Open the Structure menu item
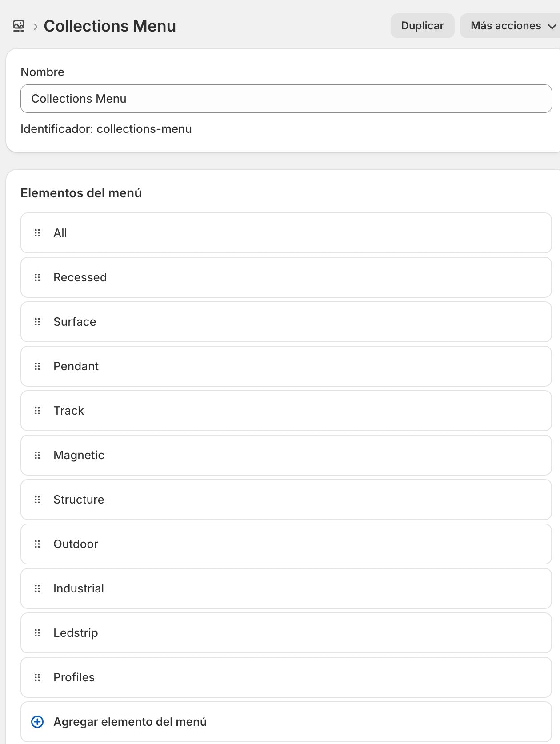Viewport: 560px width, 744px height. (286, 500)
